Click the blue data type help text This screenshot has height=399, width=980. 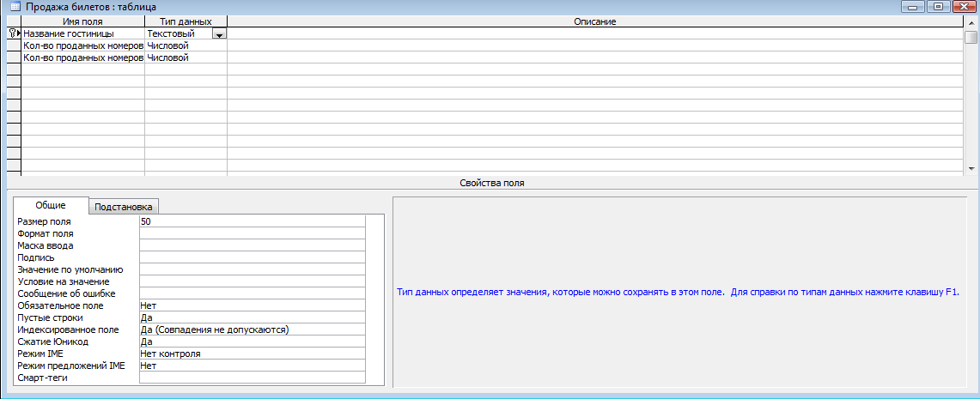[678, 292]
